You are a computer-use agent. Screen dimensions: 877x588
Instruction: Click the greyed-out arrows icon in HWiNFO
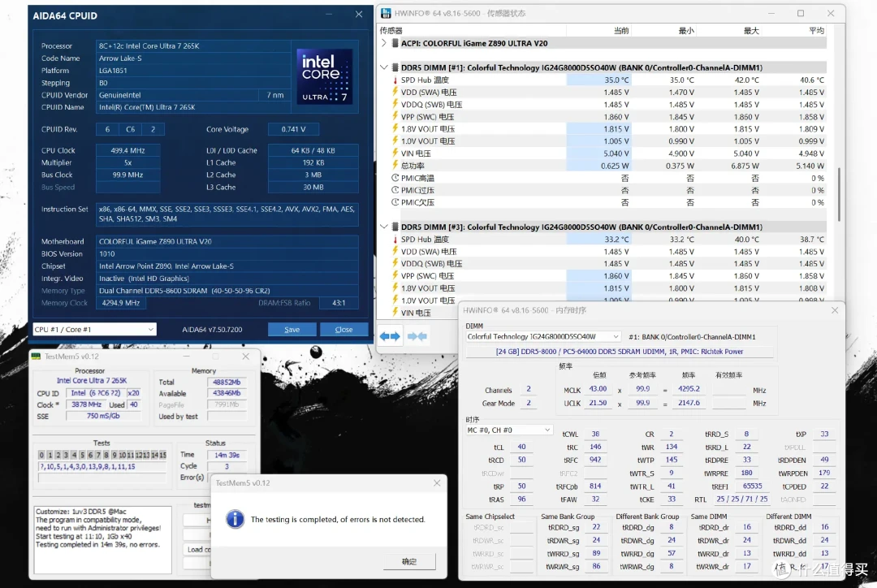[x=417, y=336]
